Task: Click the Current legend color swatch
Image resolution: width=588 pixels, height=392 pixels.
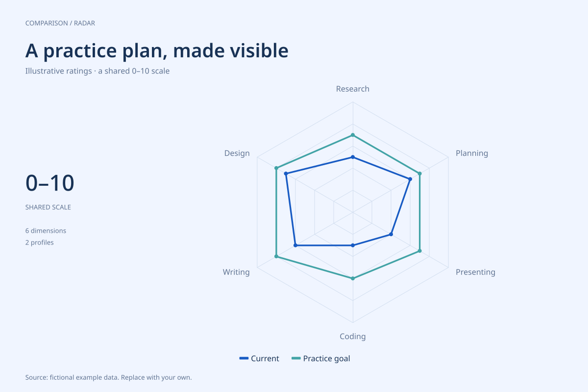Action: pos(244,359)
